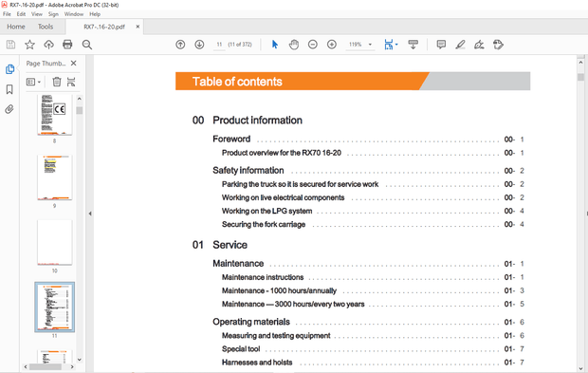Click the page number input field

pyautogui.click(x=219, y=45)
